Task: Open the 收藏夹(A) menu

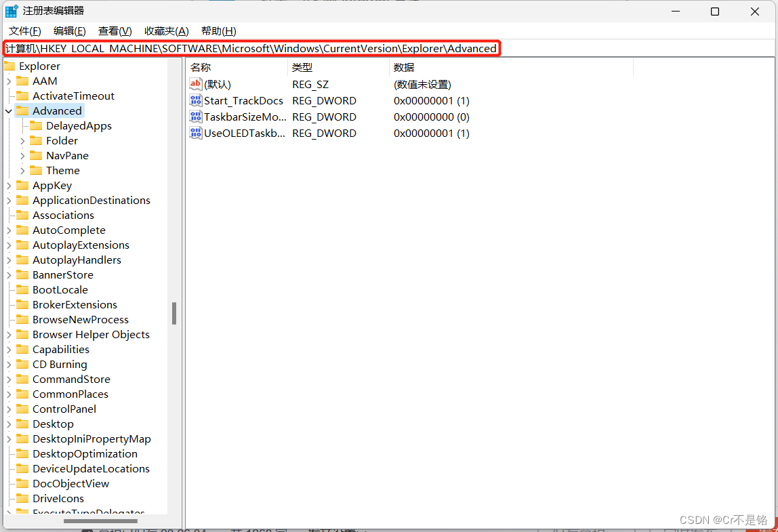Action: [166, 31]
